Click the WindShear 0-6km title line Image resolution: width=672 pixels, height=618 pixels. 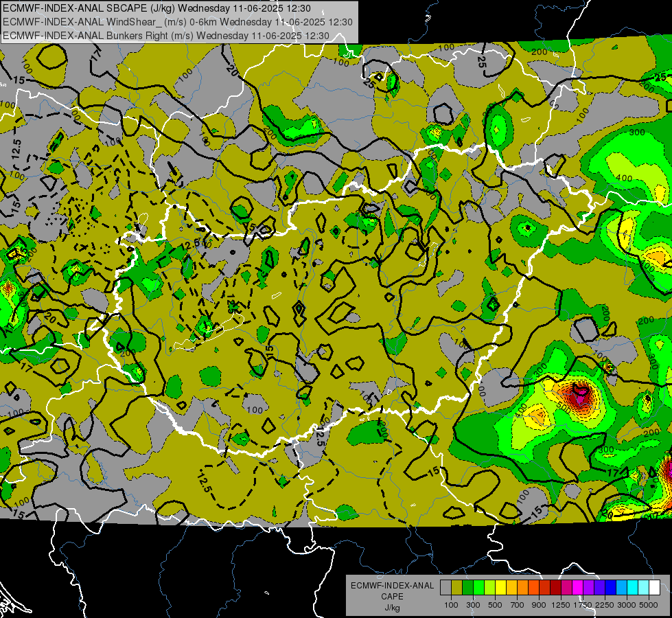point(177,22)
